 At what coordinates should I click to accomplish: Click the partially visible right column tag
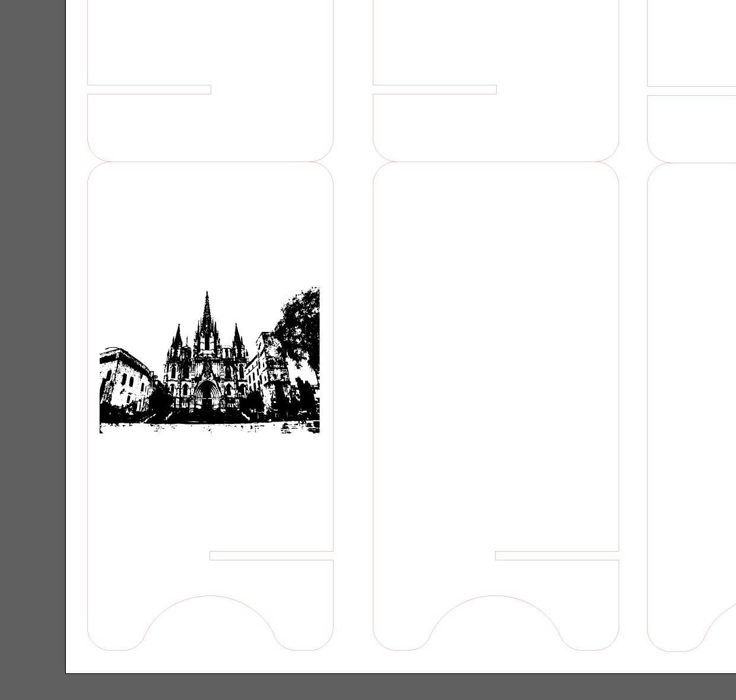(691, 356)
